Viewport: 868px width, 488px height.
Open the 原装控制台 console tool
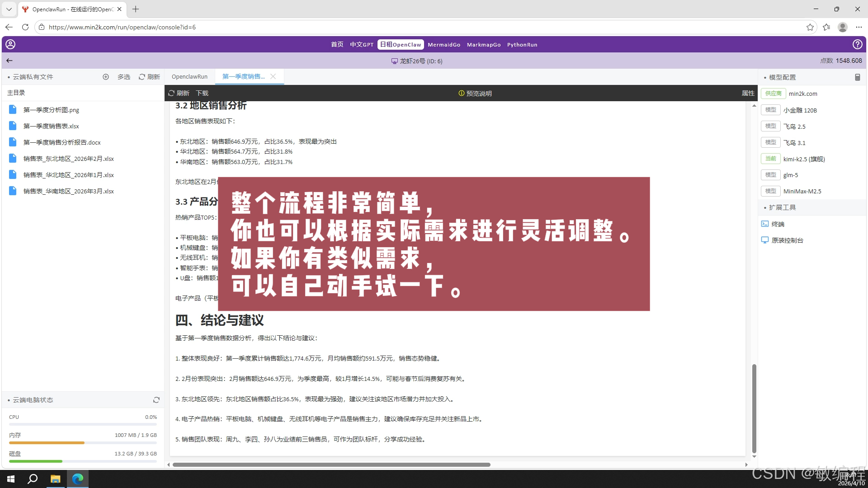pyautogui.click(x=786, y=240)
